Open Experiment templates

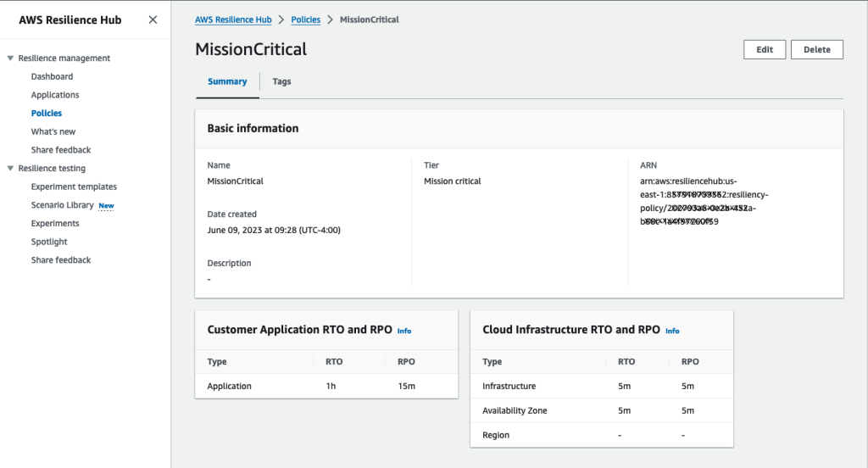pos(74,187)
